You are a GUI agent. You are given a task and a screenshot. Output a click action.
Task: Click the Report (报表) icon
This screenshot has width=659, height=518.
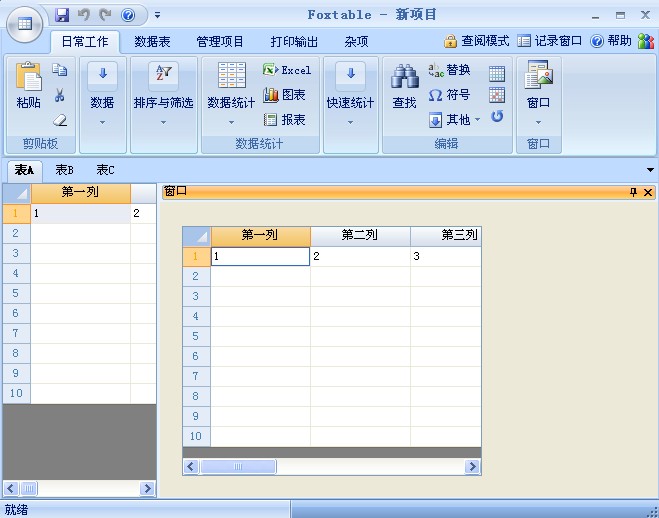click(x=285, y=120)
